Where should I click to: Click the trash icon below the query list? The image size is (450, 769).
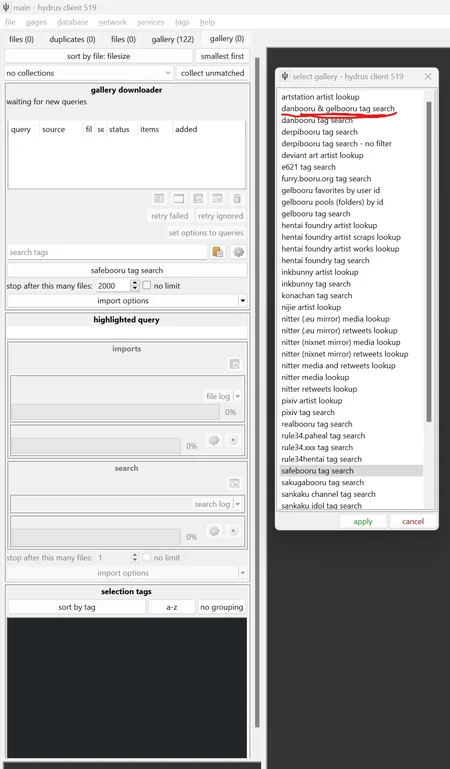(x=237, y=199)
